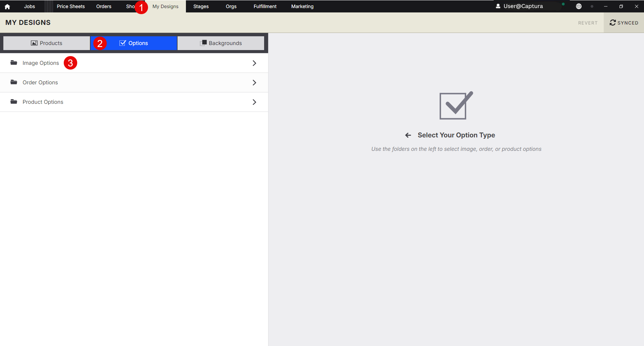Click the Product Options folder icon
The image size is (644, 346).
tap(14, 102)
